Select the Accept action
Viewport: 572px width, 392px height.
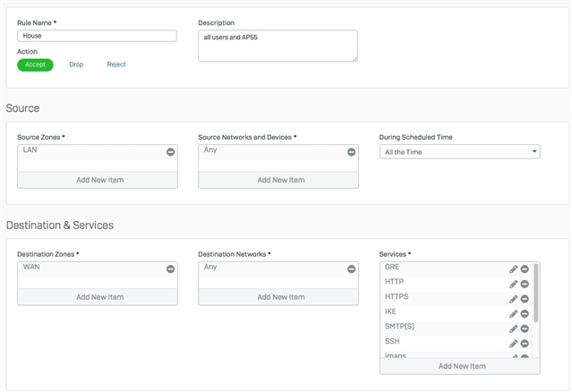[35, 65]
